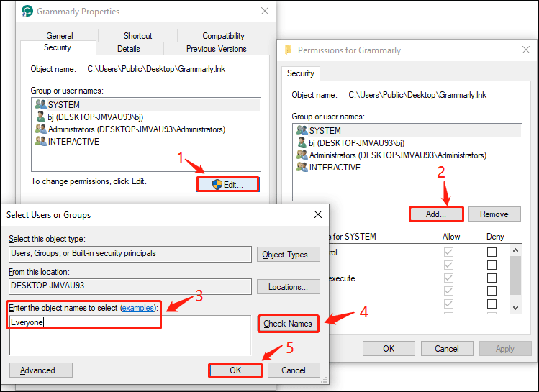The width and height of the screenshot is (539, 392).
Task: Click the Add... button in Permissions window
Action: (436, 214)
